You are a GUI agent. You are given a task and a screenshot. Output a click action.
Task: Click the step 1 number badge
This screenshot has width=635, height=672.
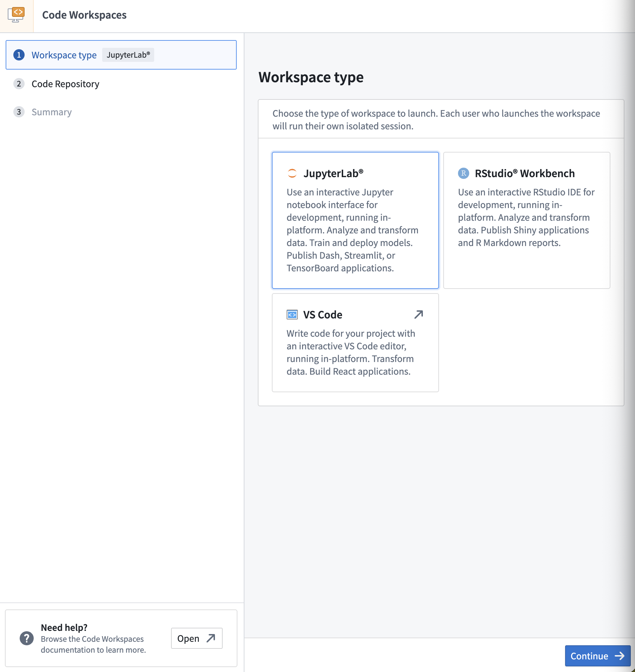pos(19,55)
